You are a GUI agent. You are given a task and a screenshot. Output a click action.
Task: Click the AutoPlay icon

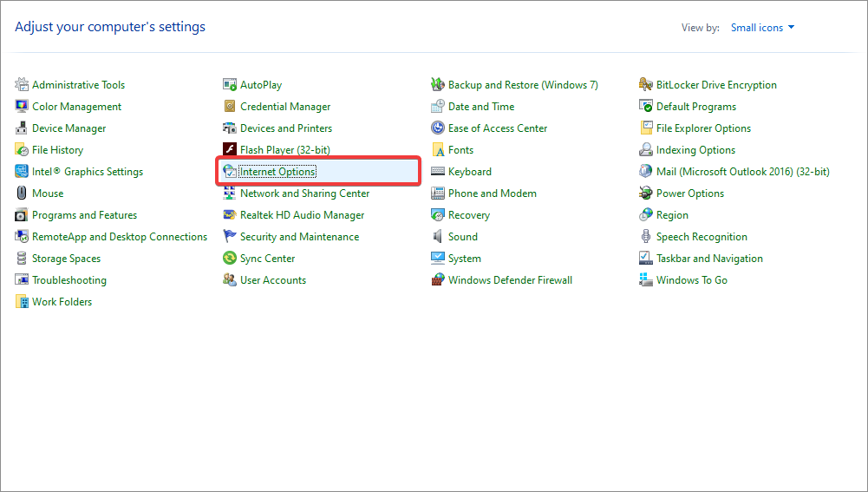tap(230, 84)
